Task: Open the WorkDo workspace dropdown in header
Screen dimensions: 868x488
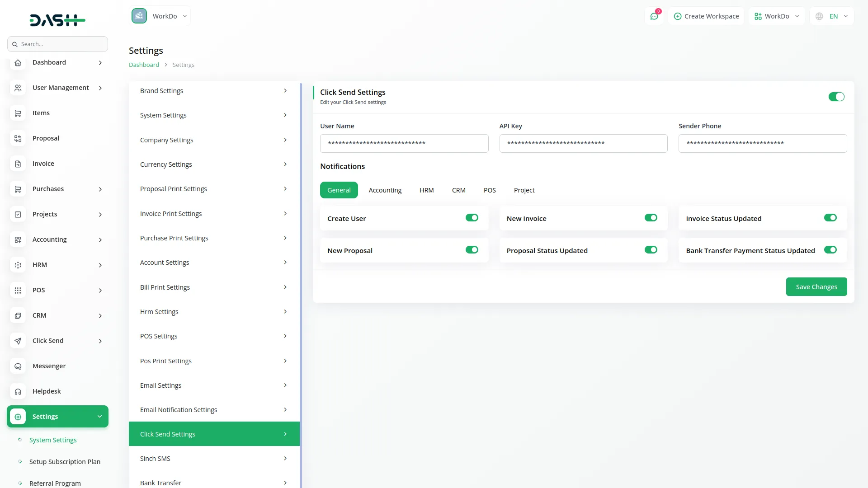Action: pyautogui.click(x=776, y=16)
